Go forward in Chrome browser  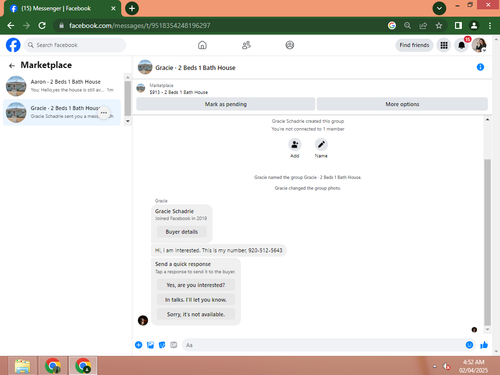(26, 25)
